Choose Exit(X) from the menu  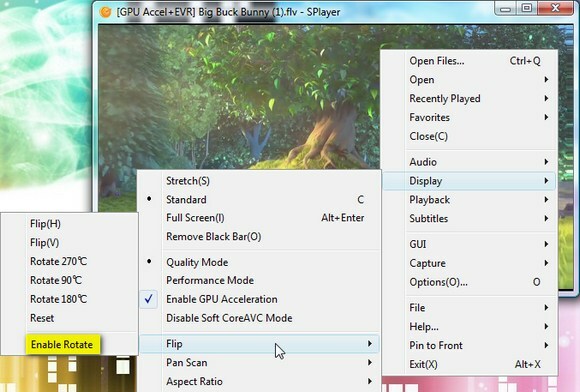pyautogui.click(x=469, y=364)
